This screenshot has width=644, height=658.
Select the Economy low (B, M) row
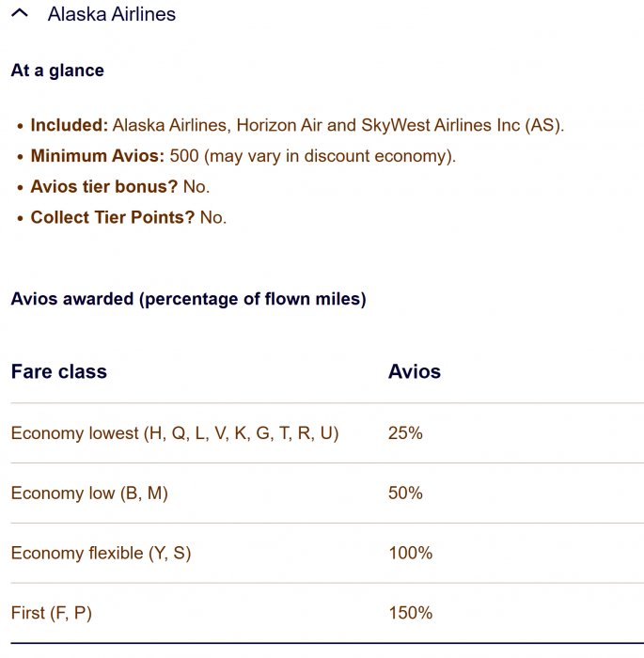[89, 493]
